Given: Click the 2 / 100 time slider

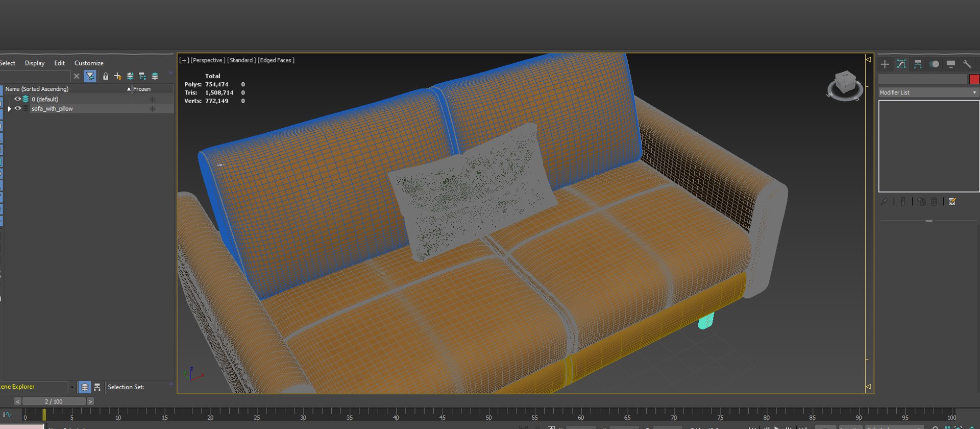Looking at the screenshot, I should [x=54, y=401].
